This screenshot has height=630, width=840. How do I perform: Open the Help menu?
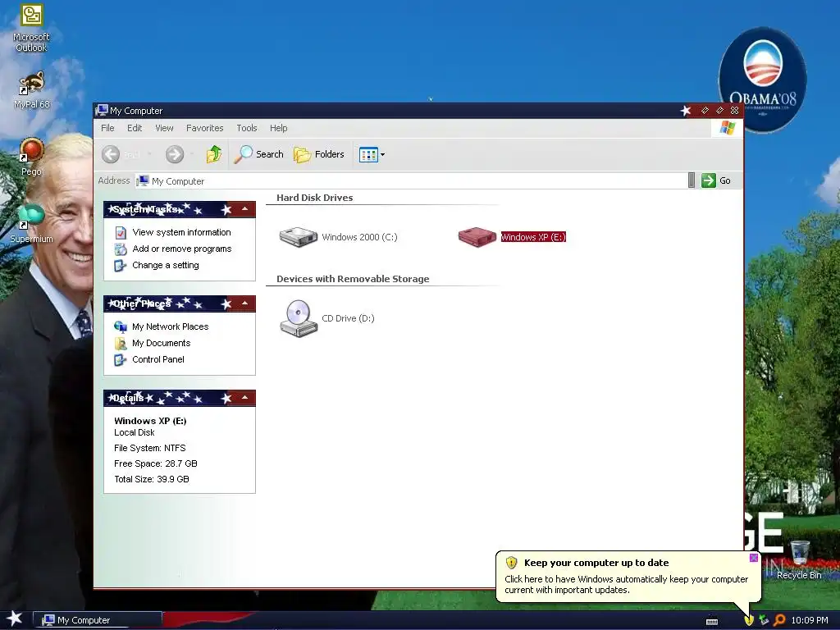tap(279, 128)
